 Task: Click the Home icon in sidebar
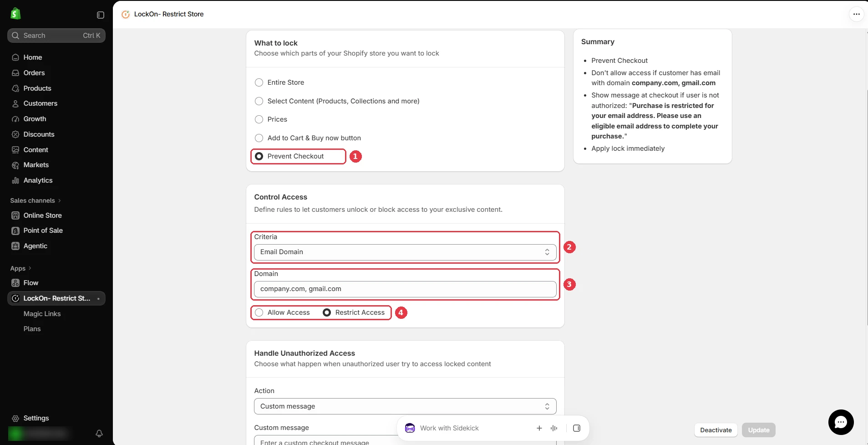point(15,57)
